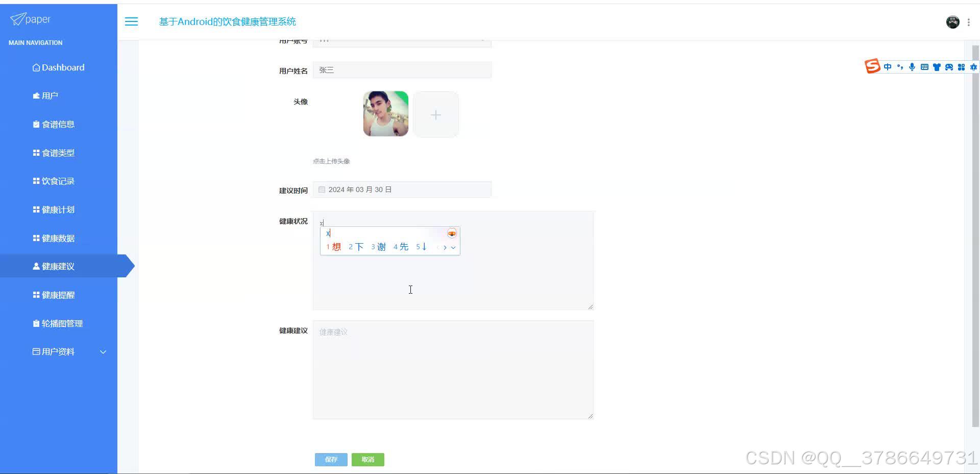
Task: Click the Dashboard home icon in sidebar
Action: (x=36, y=67)
